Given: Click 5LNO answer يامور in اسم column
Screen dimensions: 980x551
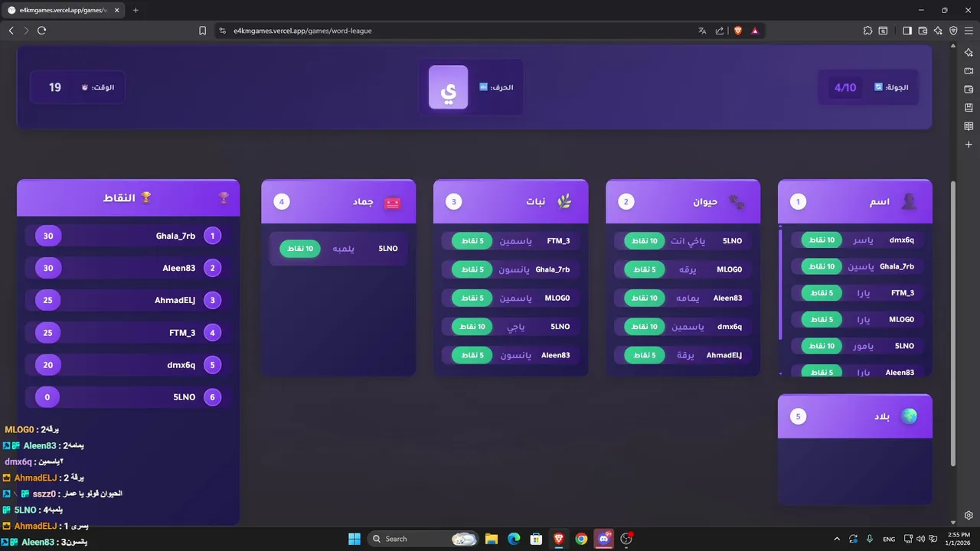Looking at the screenshot, I should 858,346.
